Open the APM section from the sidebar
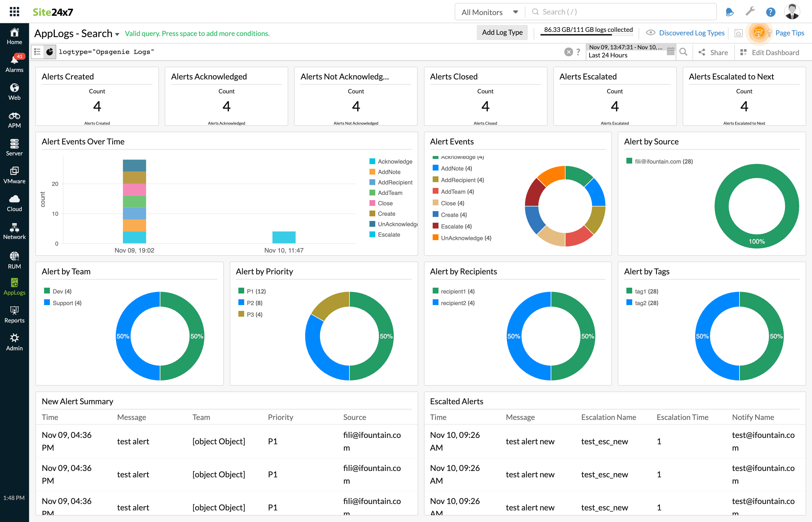The height and width of the screenshot is (522, 812). [14, 119]
